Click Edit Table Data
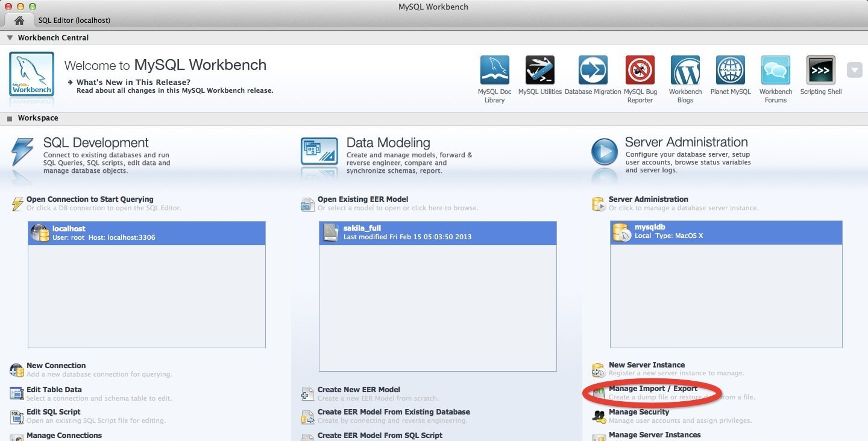The width and height of the screenshot is (868, 441). click(54, 390)
